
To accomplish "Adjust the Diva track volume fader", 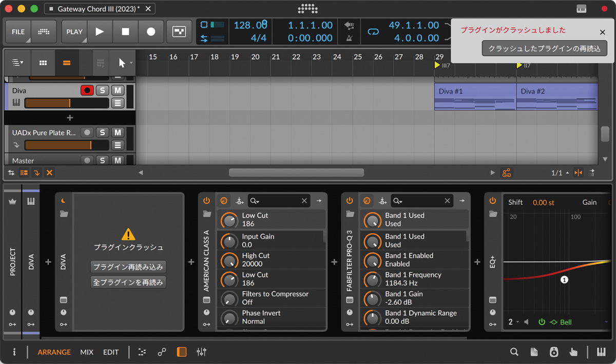I will (67, 103).
